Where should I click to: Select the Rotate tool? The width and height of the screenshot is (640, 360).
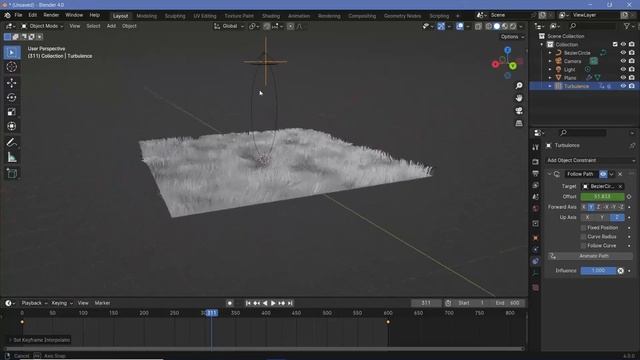click(12, 98)
